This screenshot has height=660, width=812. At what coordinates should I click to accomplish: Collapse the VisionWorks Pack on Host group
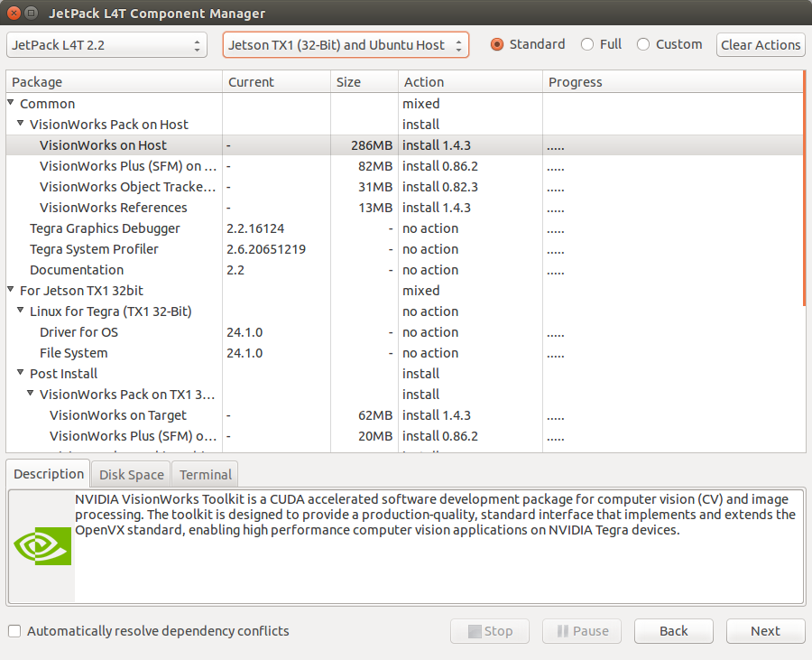[x=20, y=124]
